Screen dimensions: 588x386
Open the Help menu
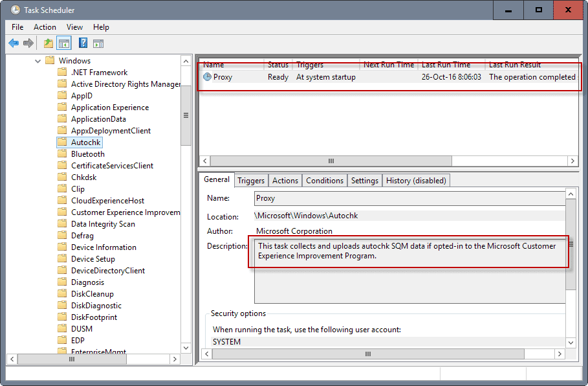coord(101,27)
